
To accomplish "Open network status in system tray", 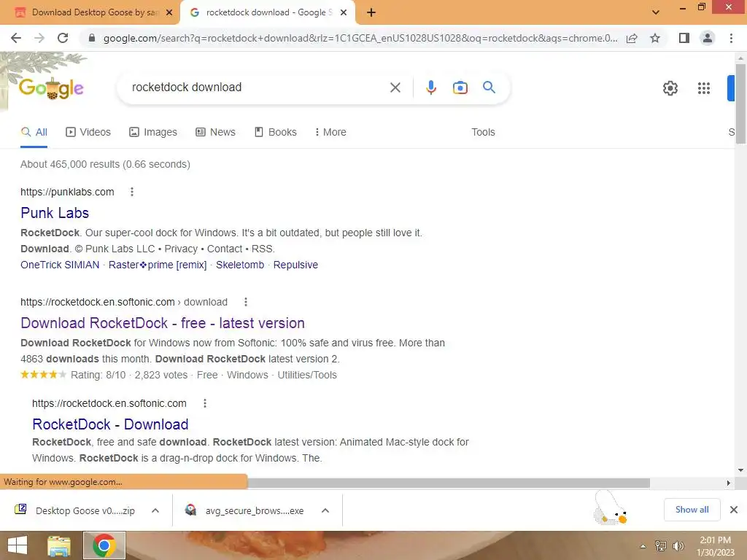I will point(661,546).
